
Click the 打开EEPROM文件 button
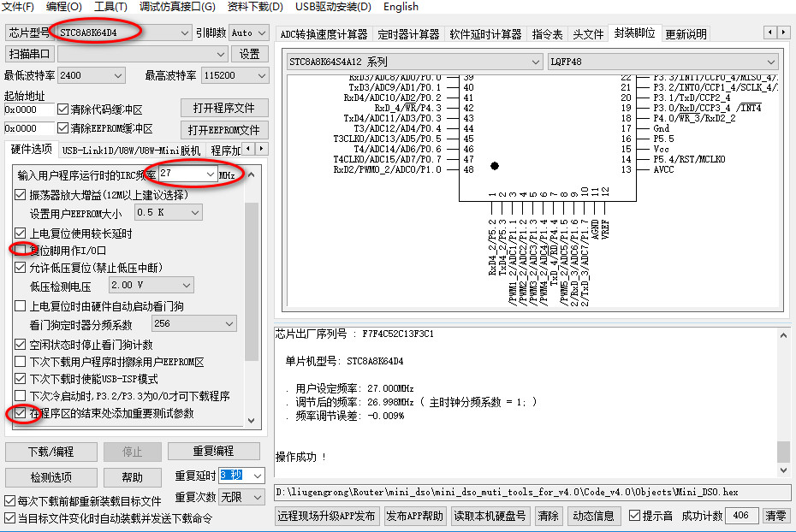[x=224, y=130]
